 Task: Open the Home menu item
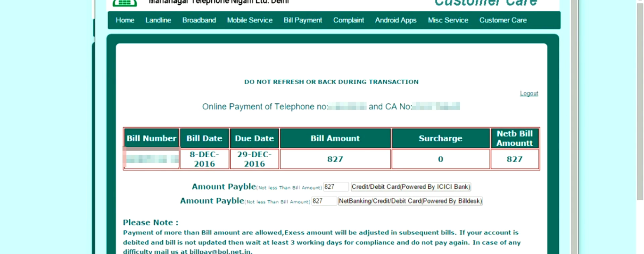pos(125,20)
